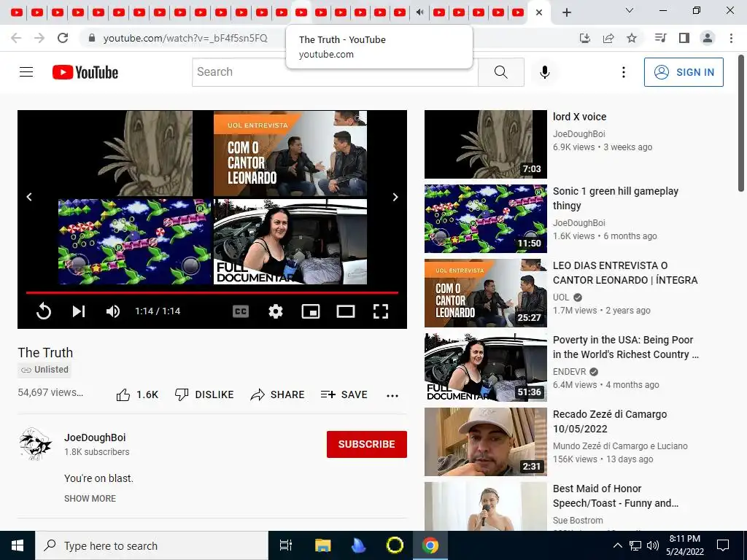Image resolution: width=747 pixels, height=560 pixels.
Task: Mute the video using the speaker icon
Action: [113, 311]
